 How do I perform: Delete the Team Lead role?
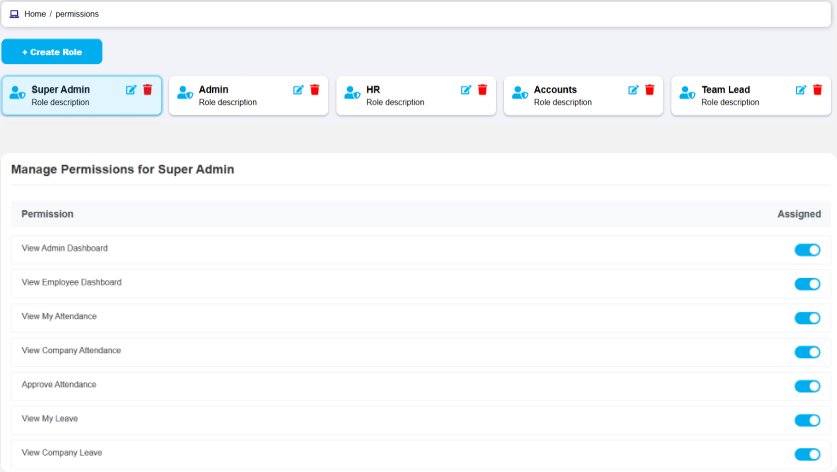(818, 90)
